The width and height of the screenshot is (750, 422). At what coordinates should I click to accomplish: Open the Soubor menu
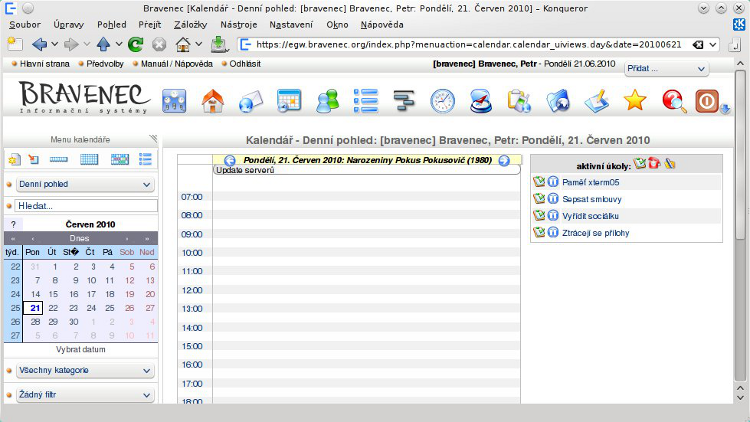pos(25,25)
